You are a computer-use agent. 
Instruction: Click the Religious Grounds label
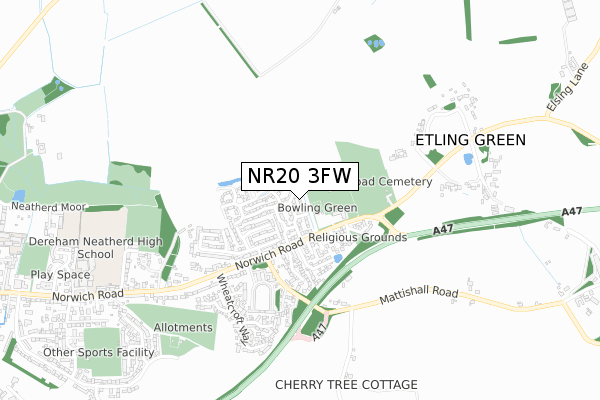[358, 237]
